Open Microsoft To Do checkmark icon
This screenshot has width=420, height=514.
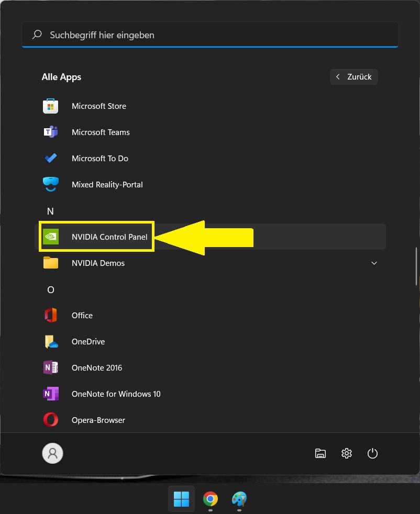pyautogui.click(x=50, y=158)
